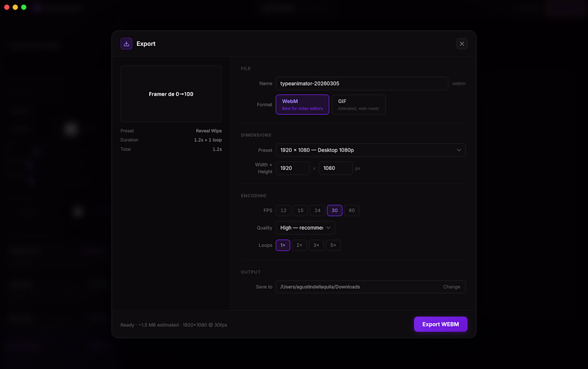Select 24 frames per second
The height and width of the screenshot is (369, 588).
(x=318, y=211)
